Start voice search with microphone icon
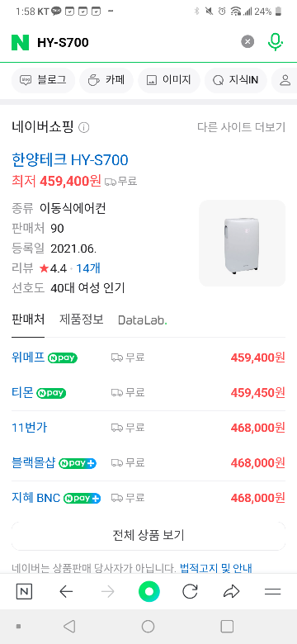This screenshot has width=297, height=644. click(276, 42)
